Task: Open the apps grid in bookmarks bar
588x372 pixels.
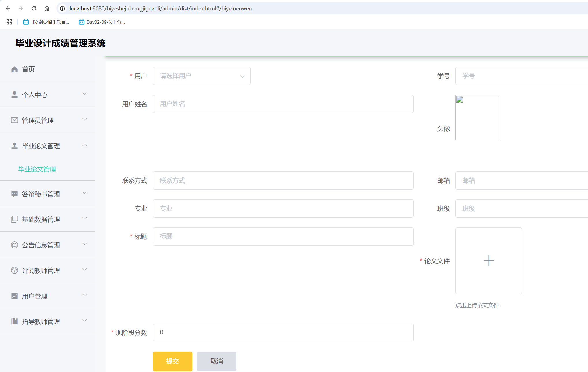Action: pyautogui.click(x=9, y=22)
